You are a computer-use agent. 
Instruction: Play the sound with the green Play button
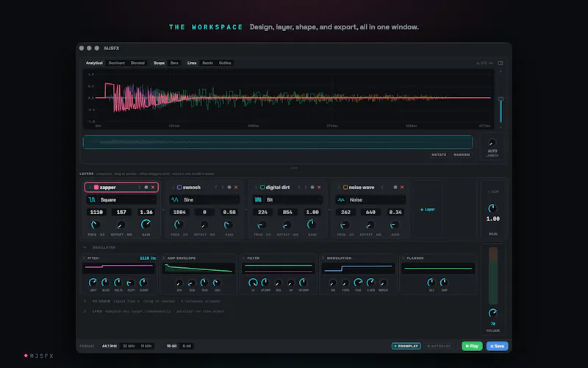472,346
